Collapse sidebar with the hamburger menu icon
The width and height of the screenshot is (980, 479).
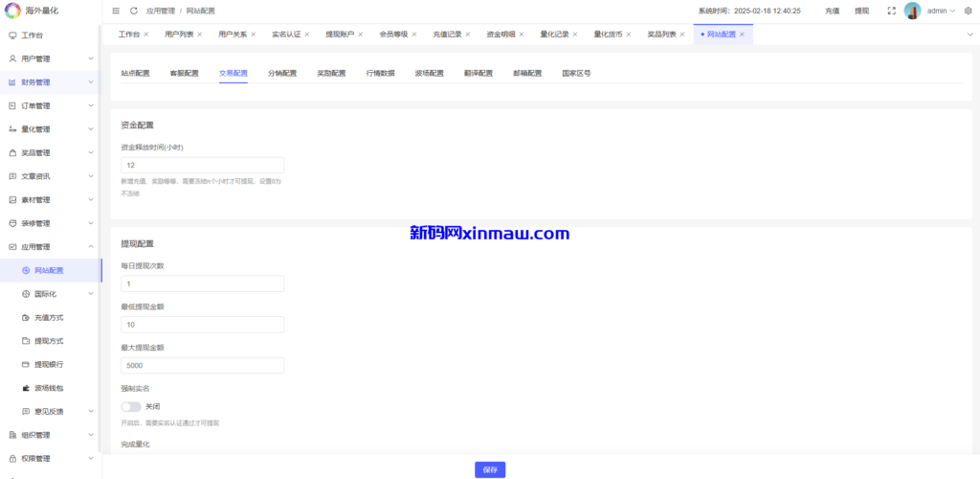click(116, 11)
